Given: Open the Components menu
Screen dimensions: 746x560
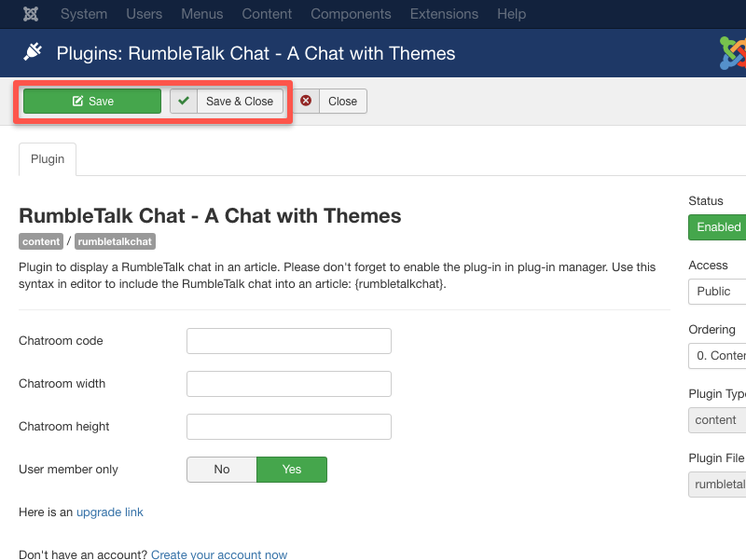Looking at the screenshot, I should (351, 14).
